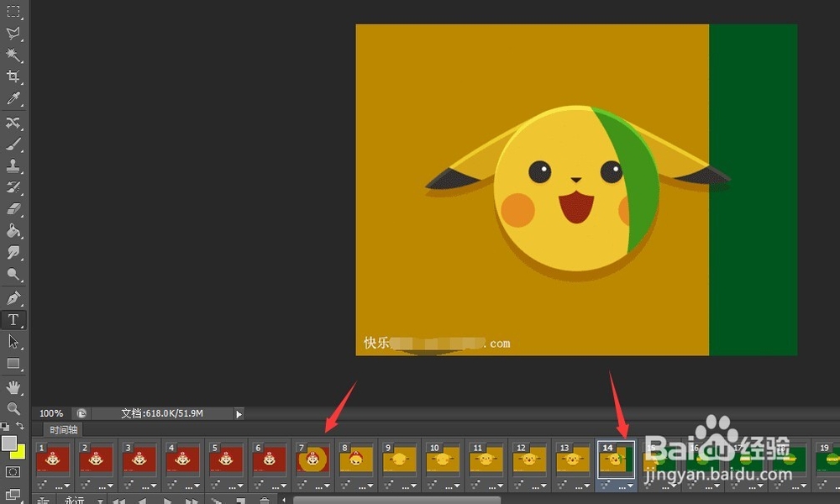840x504 pixels.
Task: Convert to video timeline button
Action: point(44,501)
